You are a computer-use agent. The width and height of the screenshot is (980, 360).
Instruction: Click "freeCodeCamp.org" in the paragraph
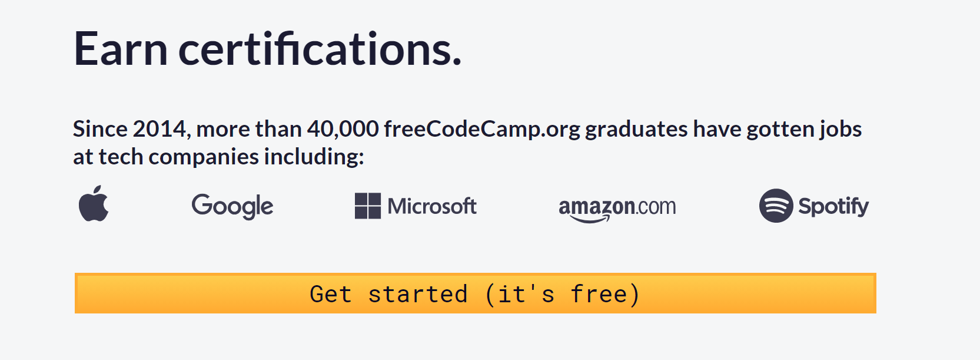coord(482,129)
